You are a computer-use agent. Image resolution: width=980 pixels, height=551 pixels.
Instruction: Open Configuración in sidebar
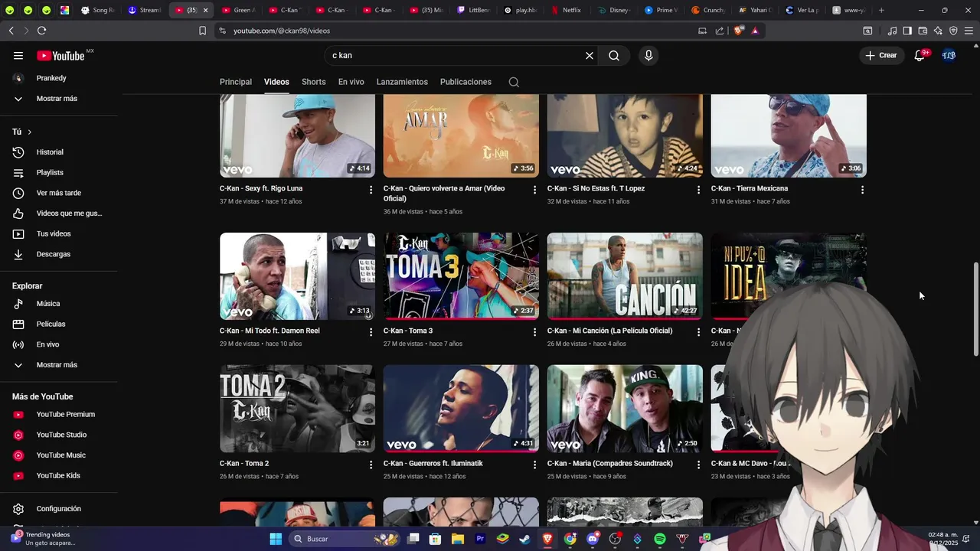(59, 509)
